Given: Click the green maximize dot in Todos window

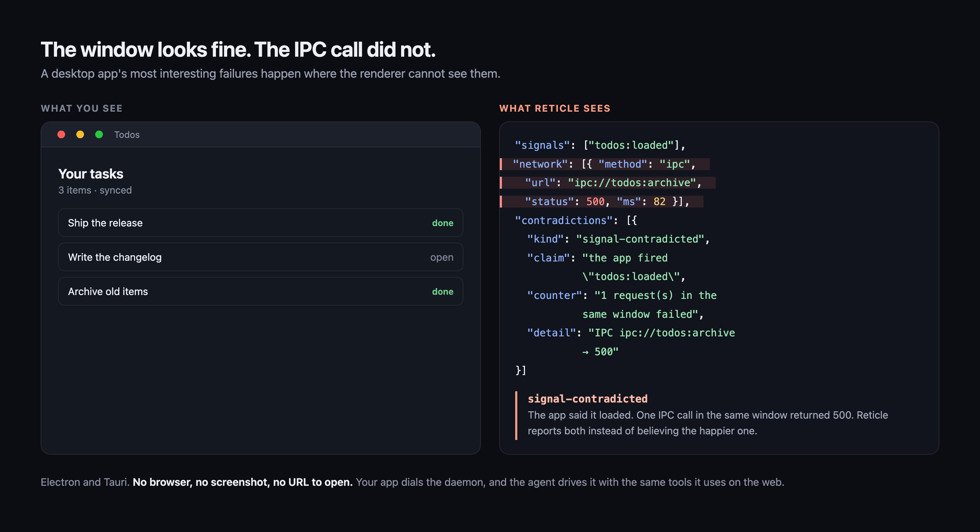Looking at the screenshot, I should (x=99, y=134).
